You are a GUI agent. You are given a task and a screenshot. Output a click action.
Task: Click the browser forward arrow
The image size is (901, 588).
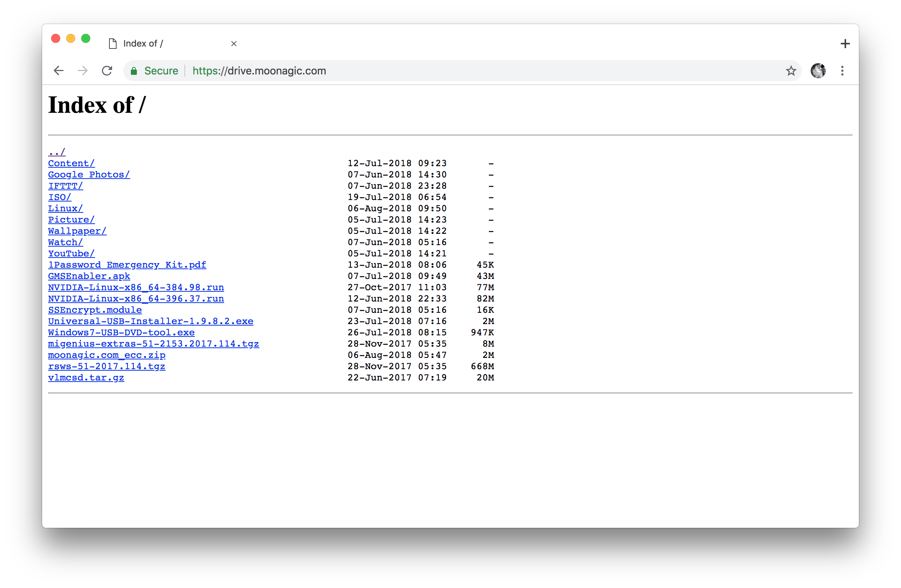click(x=82, y=71)
